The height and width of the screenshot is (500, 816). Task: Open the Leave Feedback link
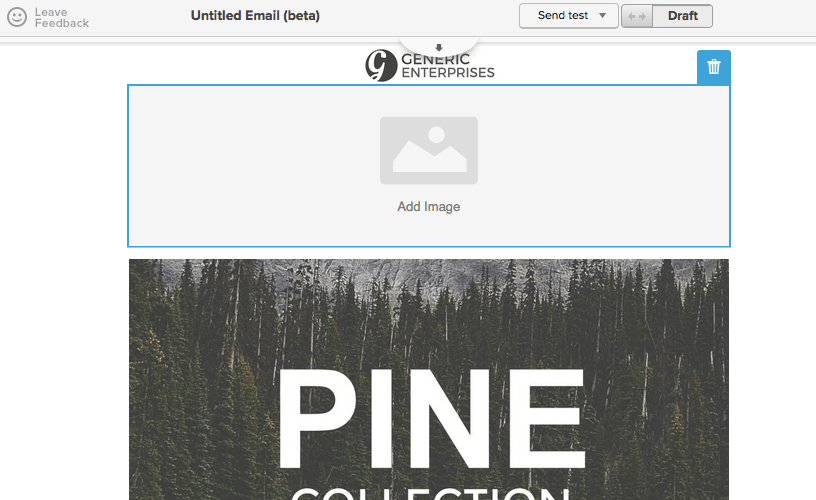click(61, 18)
